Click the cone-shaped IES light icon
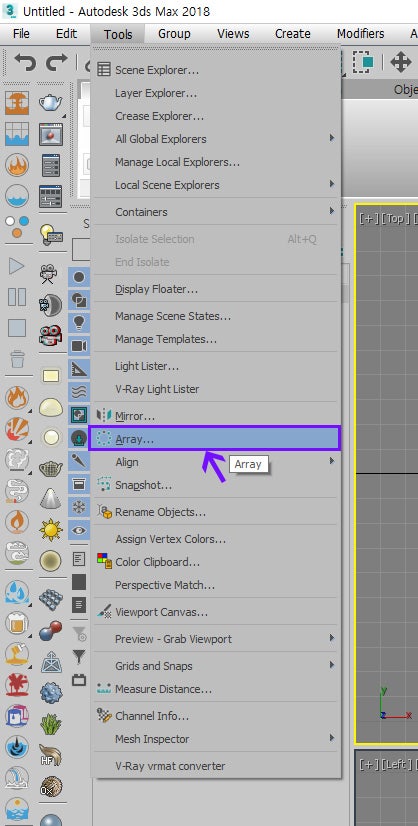Screen dimensions: 418x826 51,498
